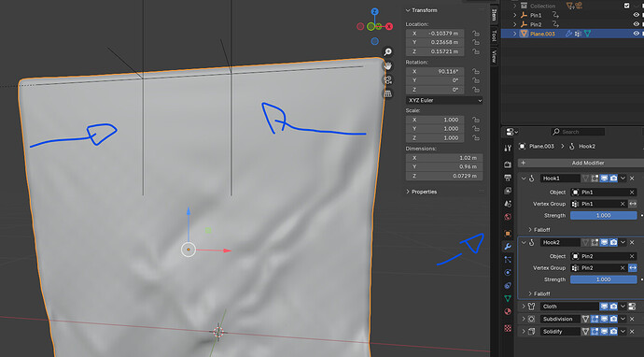Open the Output properties tab icon
644x357 pixels.
pos(508,178)
